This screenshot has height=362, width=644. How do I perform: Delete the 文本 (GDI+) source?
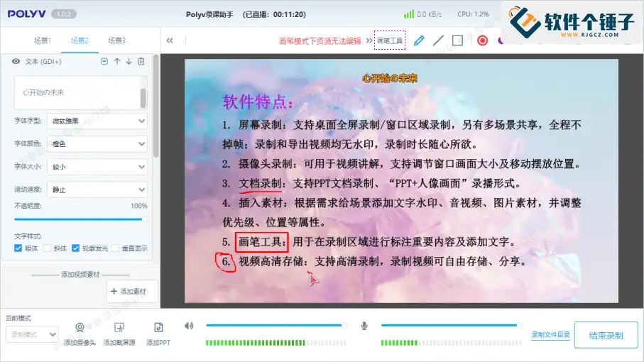tap(141, 61)
